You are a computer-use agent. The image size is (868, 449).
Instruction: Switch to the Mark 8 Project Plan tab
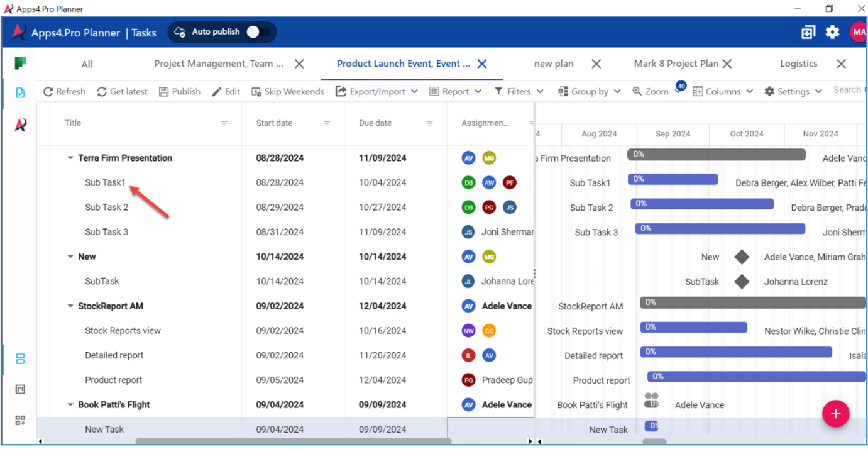(676, 64)
